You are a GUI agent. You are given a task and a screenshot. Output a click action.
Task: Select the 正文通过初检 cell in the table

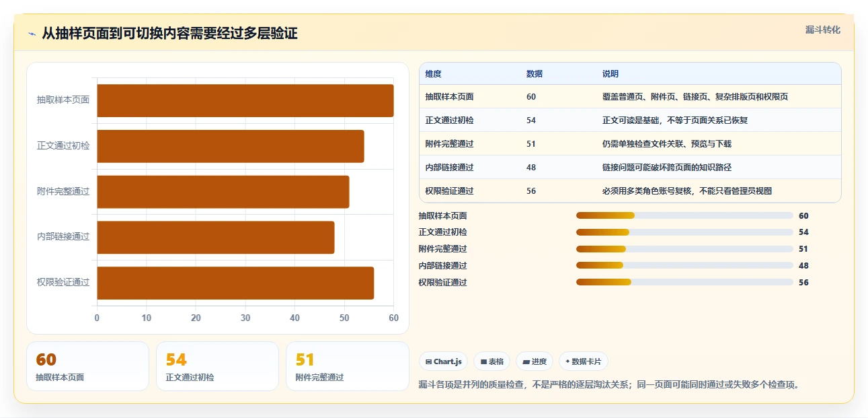coord(449,120)
